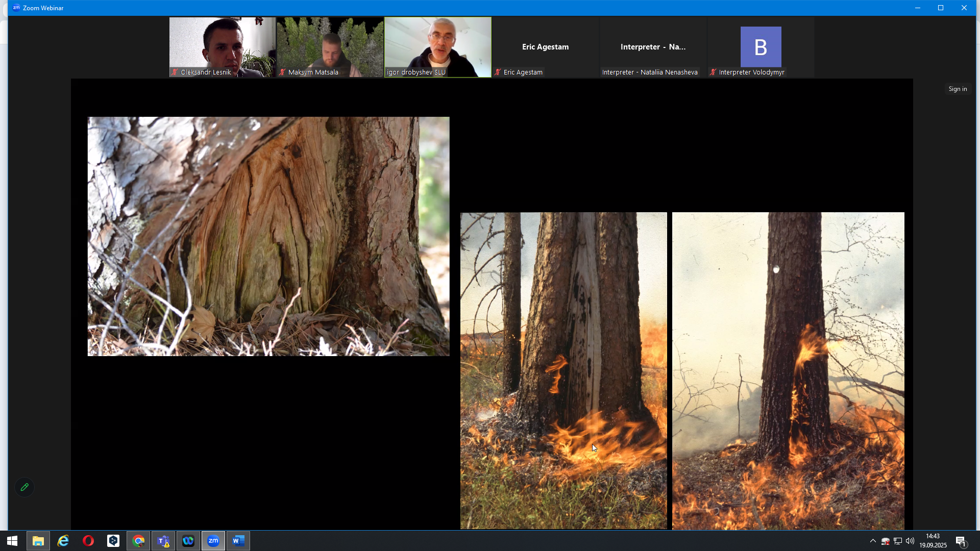Open the Windows Start menu
This screenshot has width=980, height=551.
point(12,541)
